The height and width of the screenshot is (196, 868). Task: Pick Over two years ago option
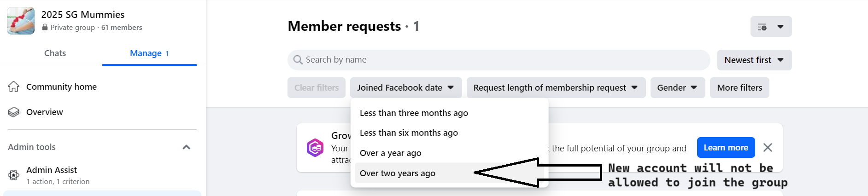397,173
